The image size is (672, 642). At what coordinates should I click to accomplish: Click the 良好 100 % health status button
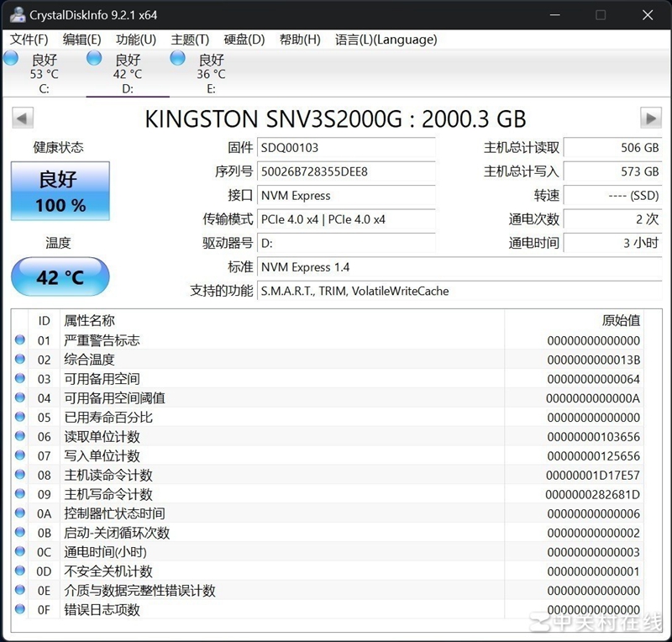[x=60, y=192]
